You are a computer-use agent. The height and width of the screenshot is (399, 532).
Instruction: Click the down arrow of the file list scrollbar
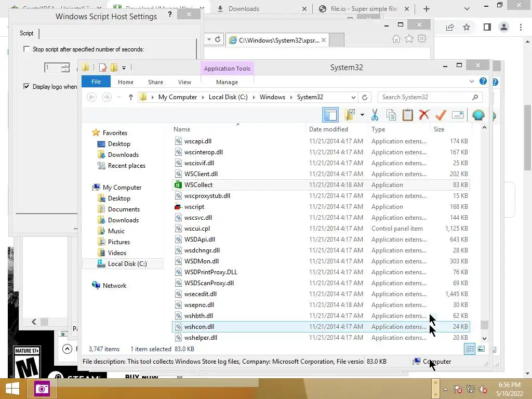[x=485, y=338]
